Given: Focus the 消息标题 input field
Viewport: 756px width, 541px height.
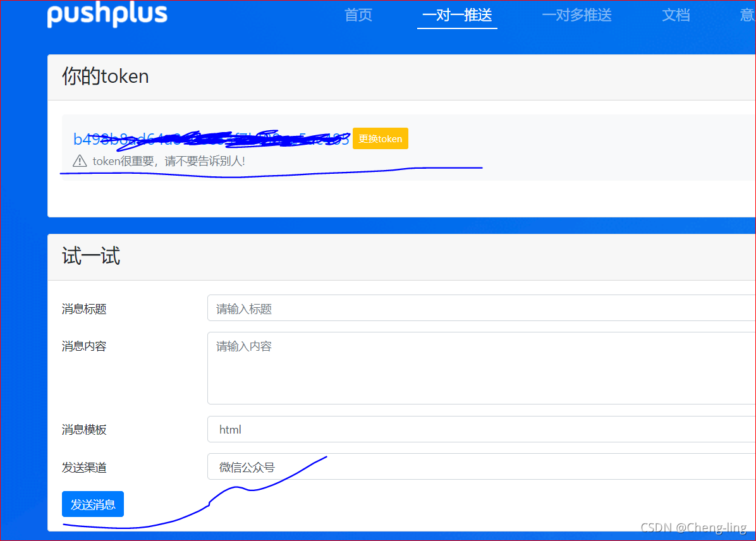Looking at the screenshot, I should [481, 308].
